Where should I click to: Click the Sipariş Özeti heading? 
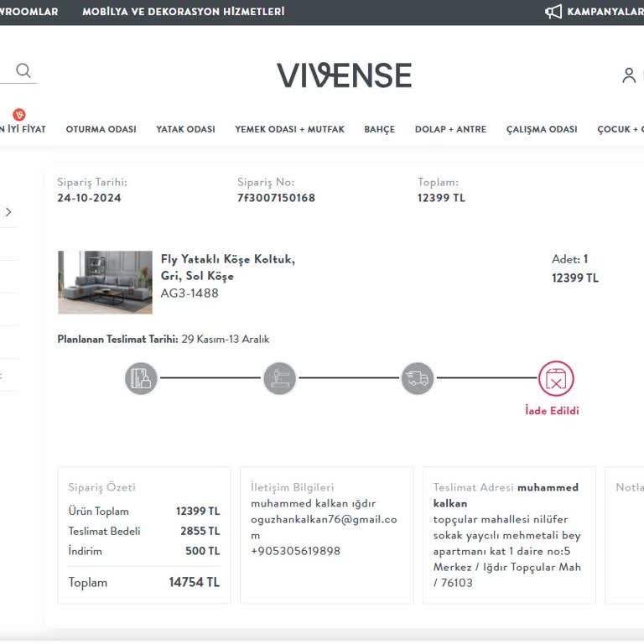101,487
